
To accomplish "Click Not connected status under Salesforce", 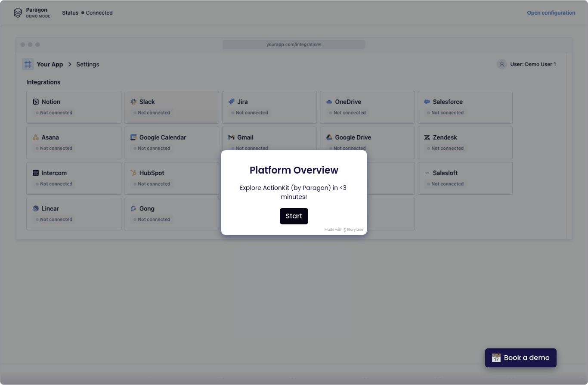I will click(446, 113).
